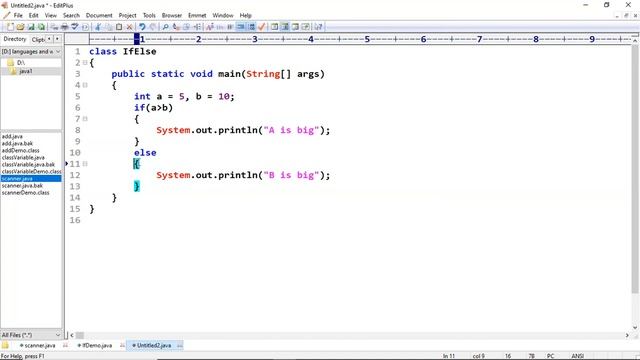Select scannerDemo.class in the file list
Image resolution: width=640 pixels, height=360 pixels.
pyautogui.click(x=25, y=193)
